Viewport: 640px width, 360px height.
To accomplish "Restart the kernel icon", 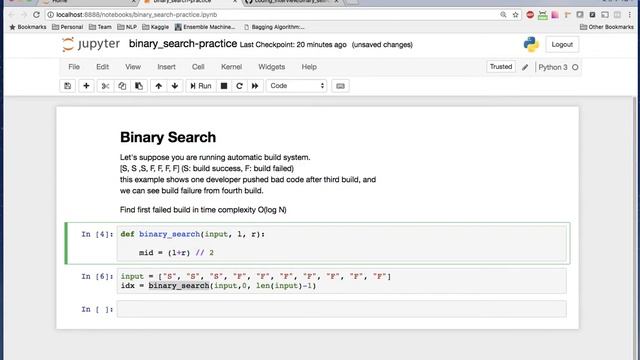I will 239,86.
